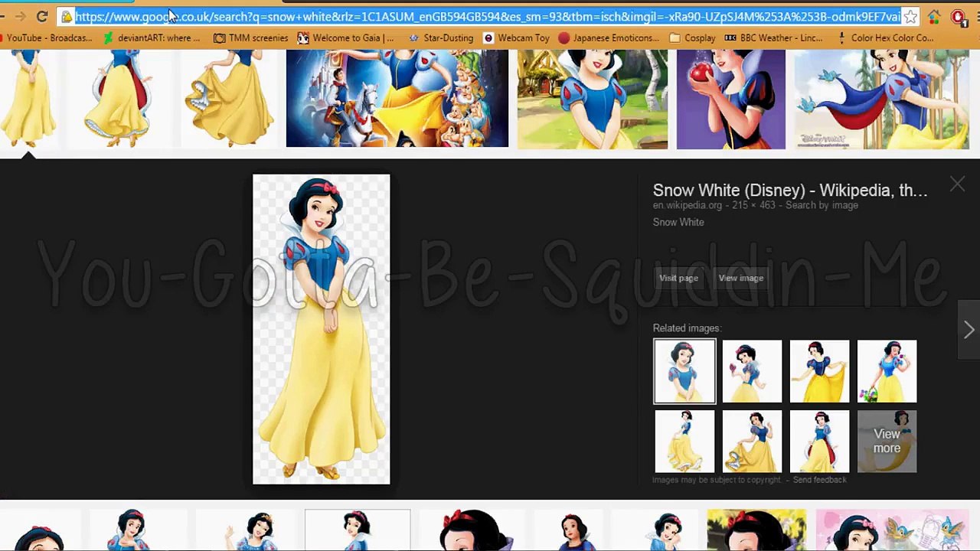Image resolution: width=980 pixels, height=551 pixels.
Task: Click the Send feedback link
Action: (819, 480)
